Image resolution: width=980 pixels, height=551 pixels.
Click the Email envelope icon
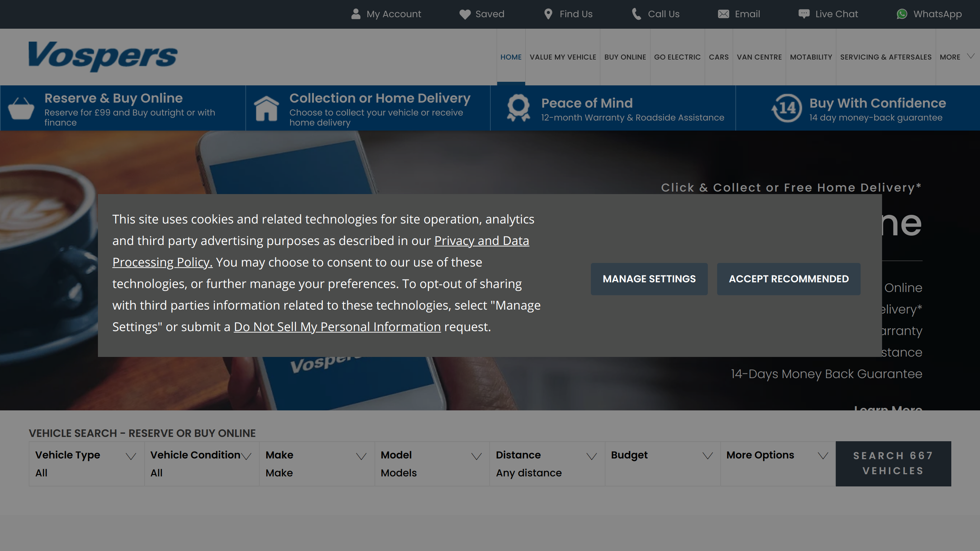coord(723,14)
